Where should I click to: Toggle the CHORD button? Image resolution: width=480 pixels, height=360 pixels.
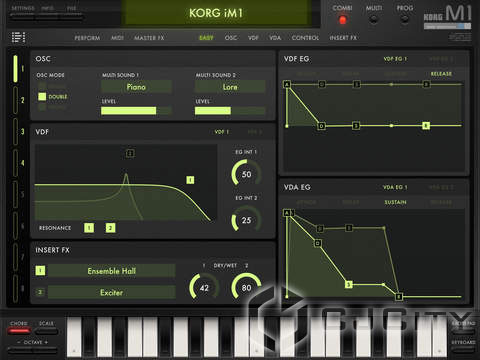click(x=19, y=331)
